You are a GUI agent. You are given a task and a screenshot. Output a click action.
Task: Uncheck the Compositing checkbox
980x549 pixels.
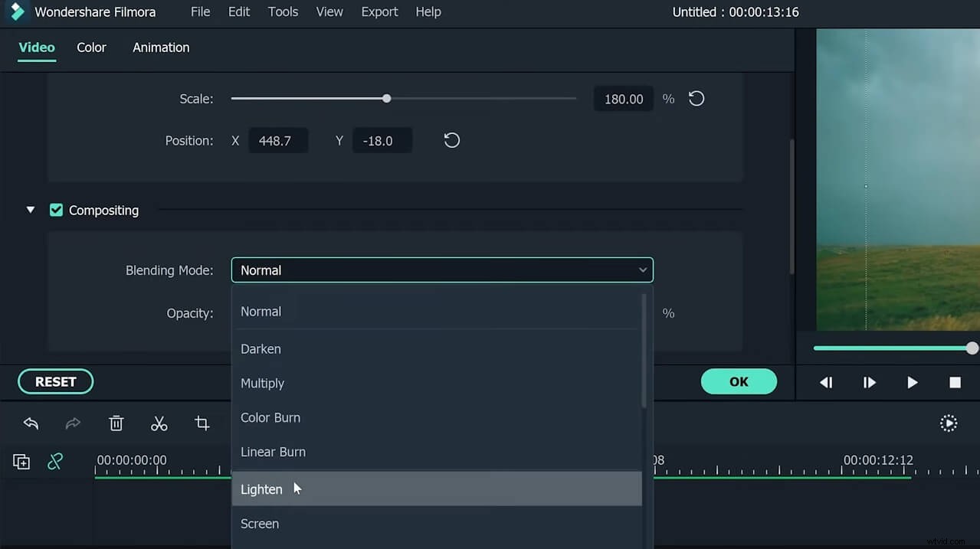(56, 210)
